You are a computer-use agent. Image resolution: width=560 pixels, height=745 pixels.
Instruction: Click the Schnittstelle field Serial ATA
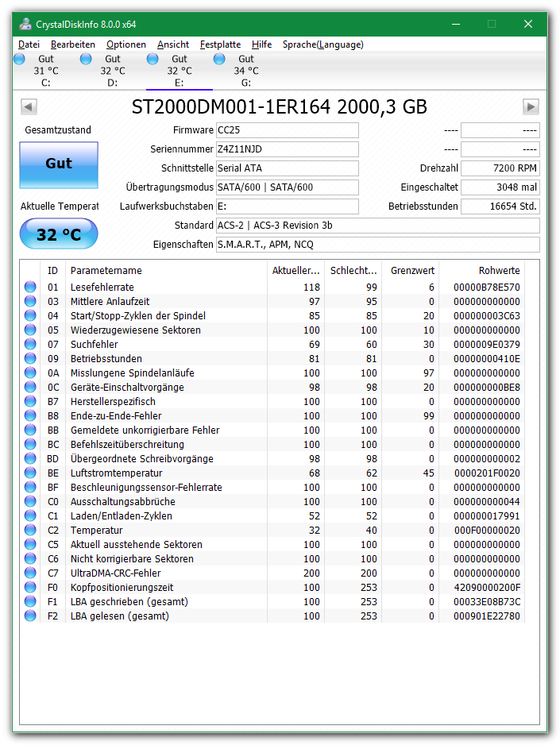tap(288, 168)
